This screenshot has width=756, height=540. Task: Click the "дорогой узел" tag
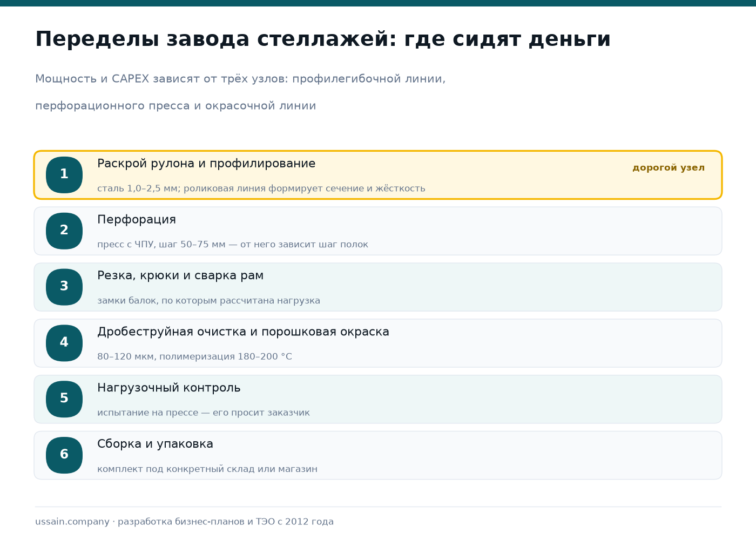pos(669,168)
